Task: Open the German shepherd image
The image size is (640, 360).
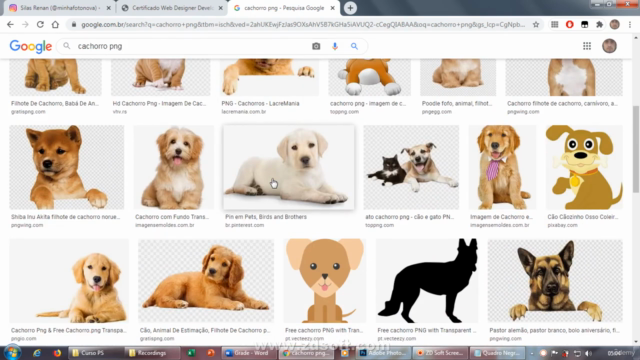Action: (x=555, y=281)
